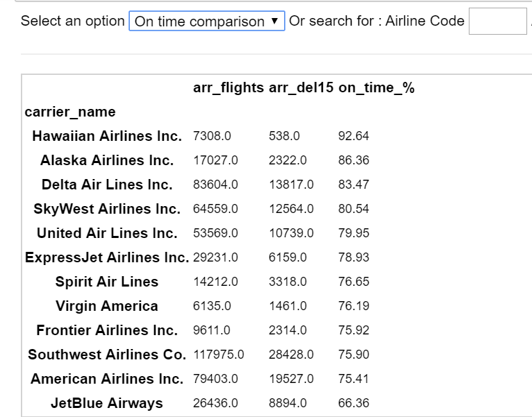532x417 pixels.
Task: Select the Spirit Air Lines row label
Action: pos(107,282)
